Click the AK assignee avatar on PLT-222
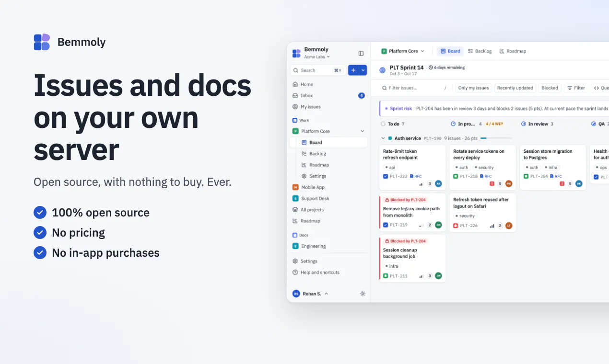The width and height of the screenshot is (609, 364). click(438, 183)
